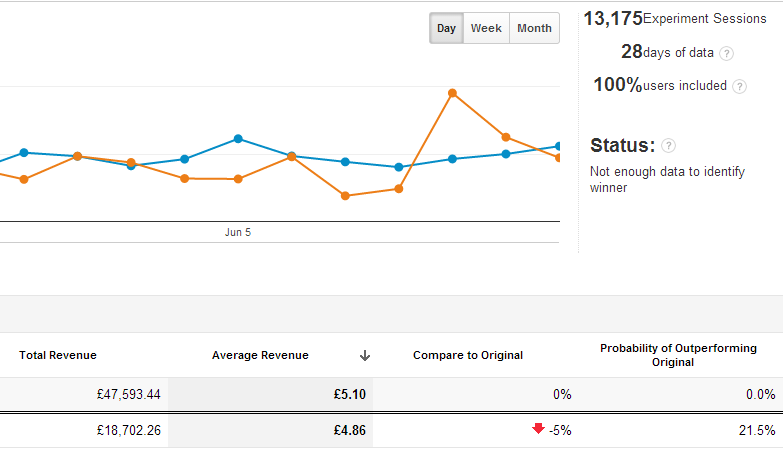
Task: Click the orange line peak data point
Action: [453, 93]
